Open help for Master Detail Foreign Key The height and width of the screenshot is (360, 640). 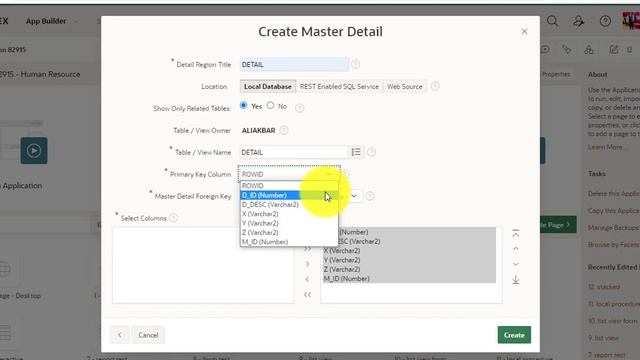tap(369, 196)
